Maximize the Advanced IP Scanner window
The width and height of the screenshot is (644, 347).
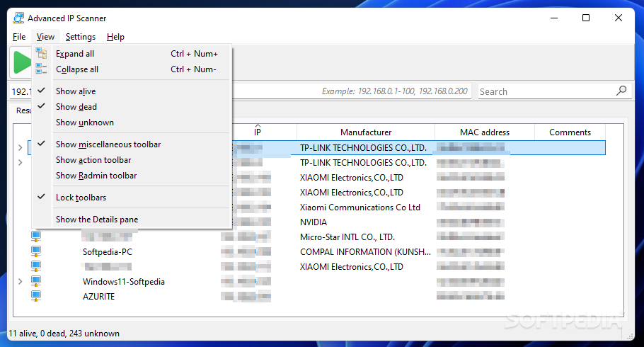click(x=586, y=18)
